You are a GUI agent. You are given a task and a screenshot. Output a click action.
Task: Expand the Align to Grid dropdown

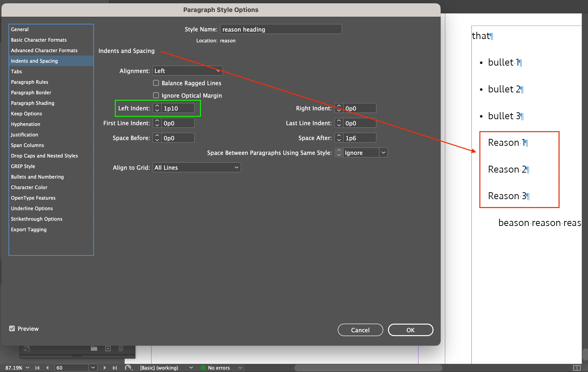197,167
